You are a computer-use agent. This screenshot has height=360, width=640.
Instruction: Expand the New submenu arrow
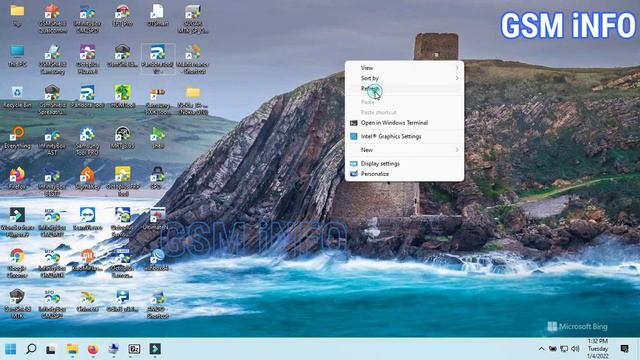pos(457,150)
